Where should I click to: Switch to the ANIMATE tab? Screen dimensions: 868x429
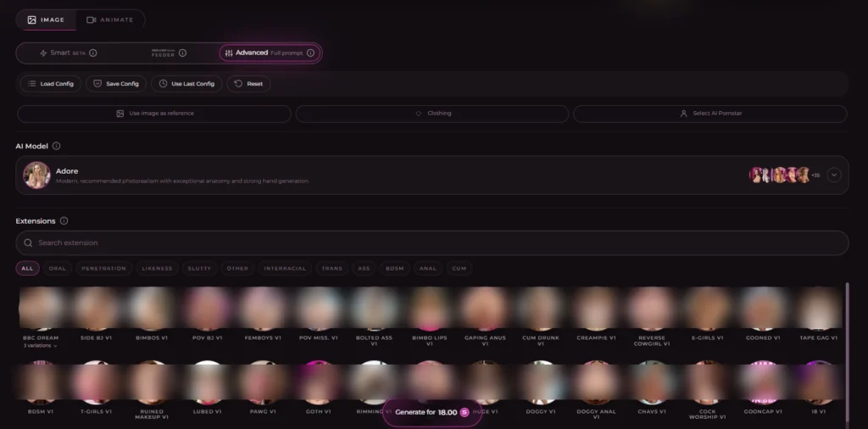coord(110,20)
